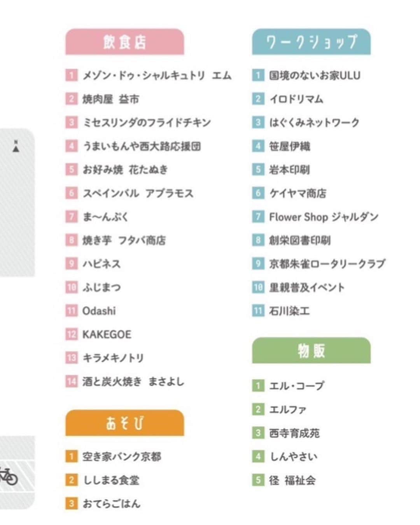The height and width of the screenshot is (525, 420).
Task: Select the エル・コープ shop entry
Action: pos(296,386)
